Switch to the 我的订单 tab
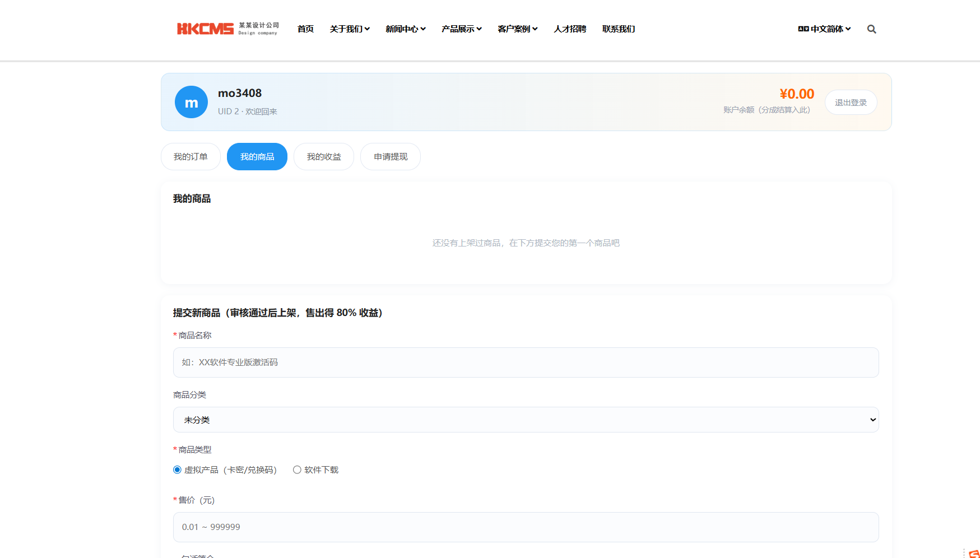Viewport: 980px width, 558px height. click(x=191, y=157)
